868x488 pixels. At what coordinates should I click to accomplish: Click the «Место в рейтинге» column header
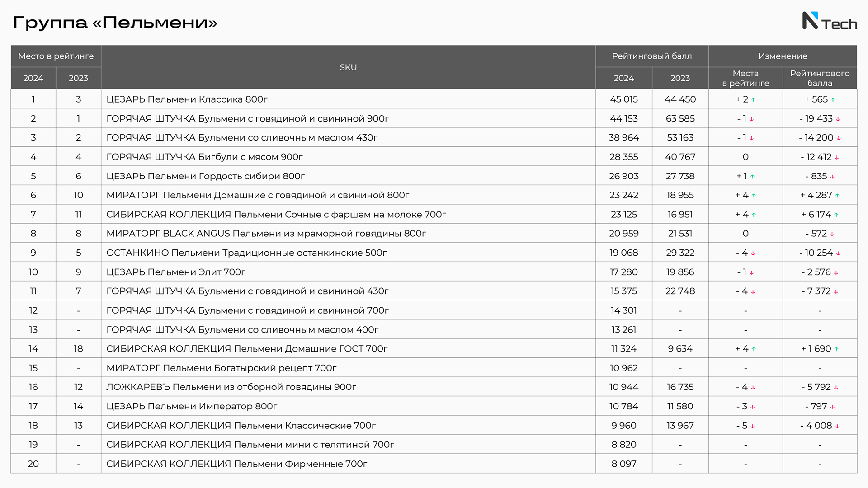point(56,56)
